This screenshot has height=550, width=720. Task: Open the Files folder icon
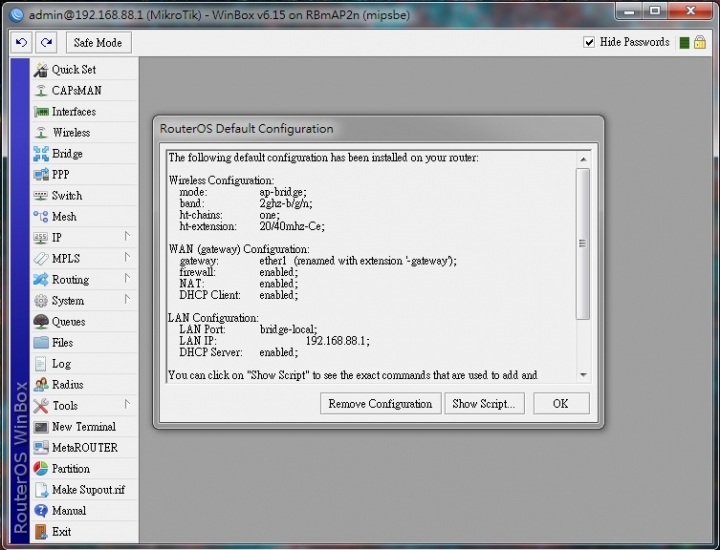point(41,342)
